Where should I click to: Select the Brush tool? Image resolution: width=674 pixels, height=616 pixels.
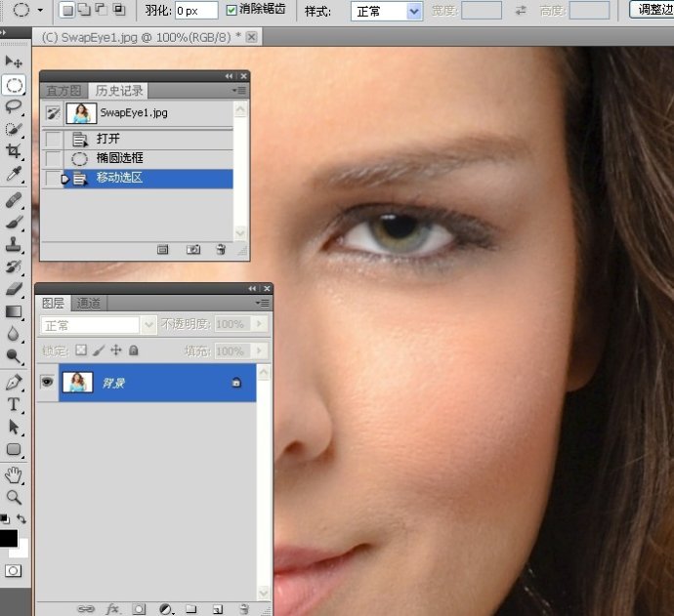(x=14, y=222)
